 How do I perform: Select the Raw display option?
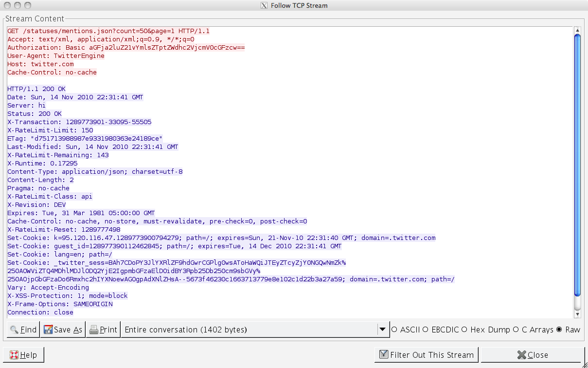[568, 330]
